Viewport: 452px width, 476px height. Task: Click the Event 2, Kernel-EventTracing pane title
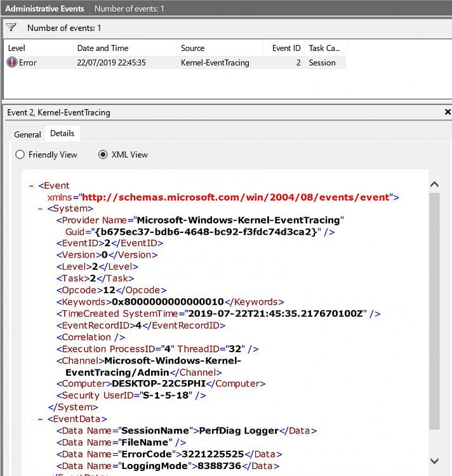coord(58,112)
